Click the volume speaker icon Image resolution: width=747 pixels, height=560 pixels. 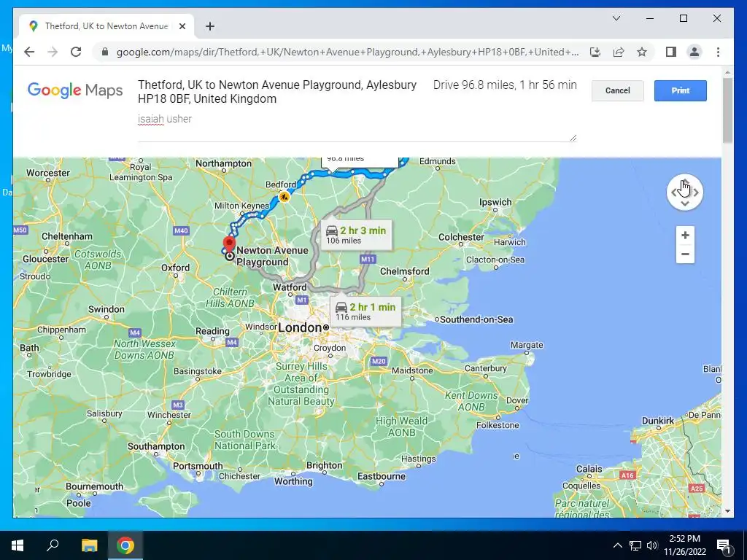click(x=652, y=545)
